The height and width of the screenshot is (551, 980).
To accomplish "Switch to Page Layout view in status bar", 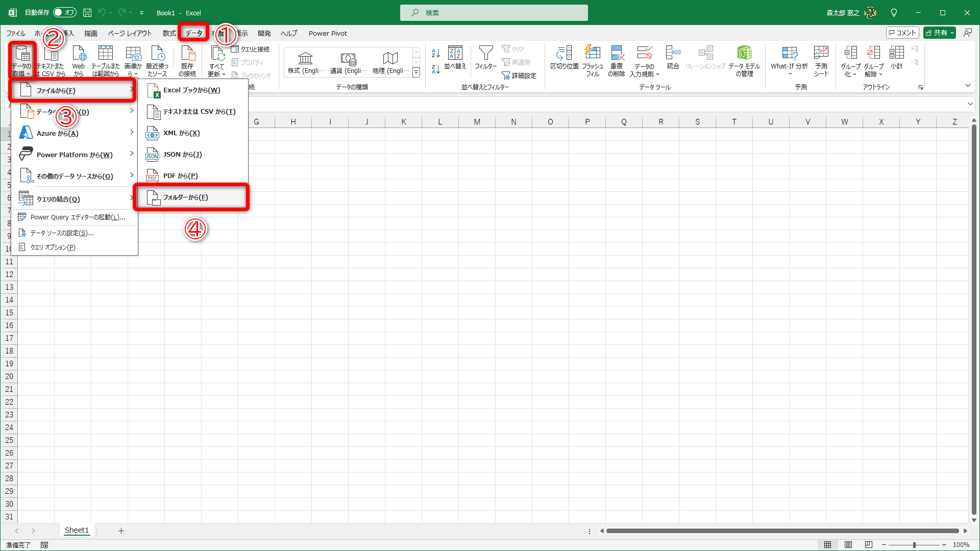I will click(x=848, y=545).
